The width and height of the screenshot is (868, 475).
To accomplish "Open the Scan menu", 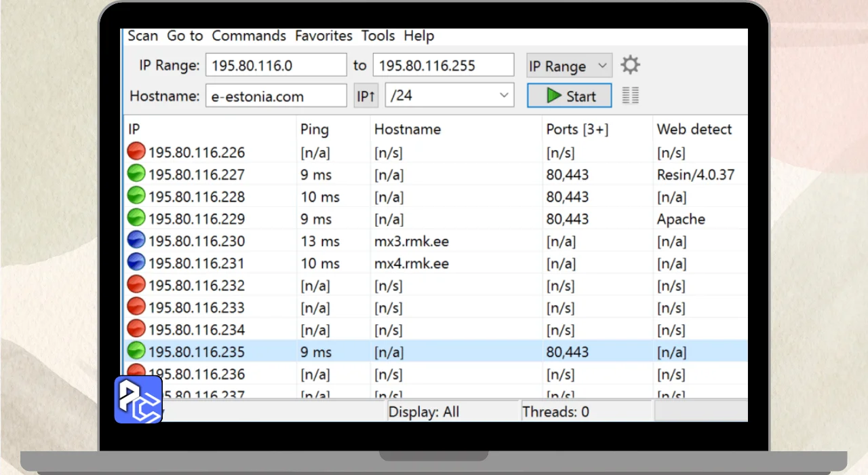I will click(x=142, y=36).
